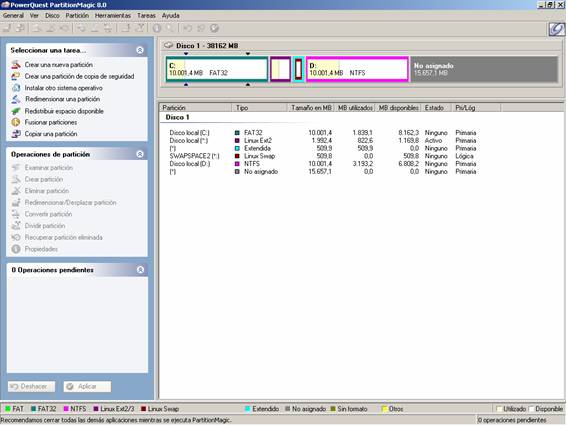This screenshot has width=566, height=425.
Task: Click the last round toolbar icon
Action: tap(214, 28)
